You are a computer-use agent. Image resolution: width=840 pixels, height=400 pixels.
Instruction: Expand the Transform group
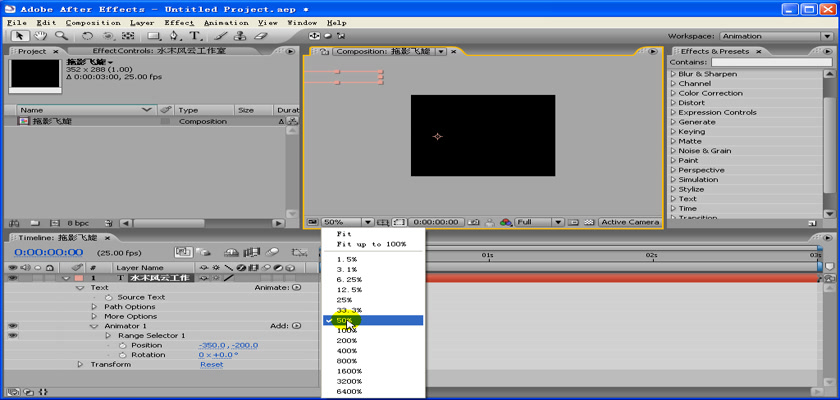pos(80,365)
